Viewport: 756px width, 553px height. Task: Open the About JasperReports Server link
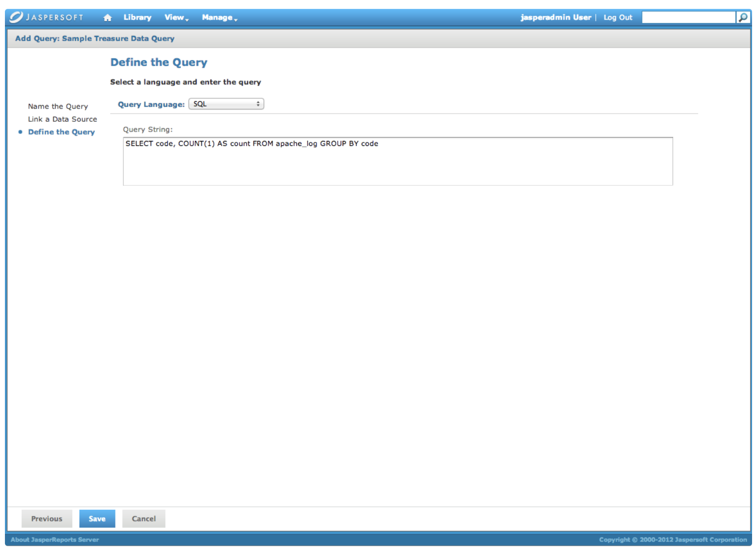[55, 540]
